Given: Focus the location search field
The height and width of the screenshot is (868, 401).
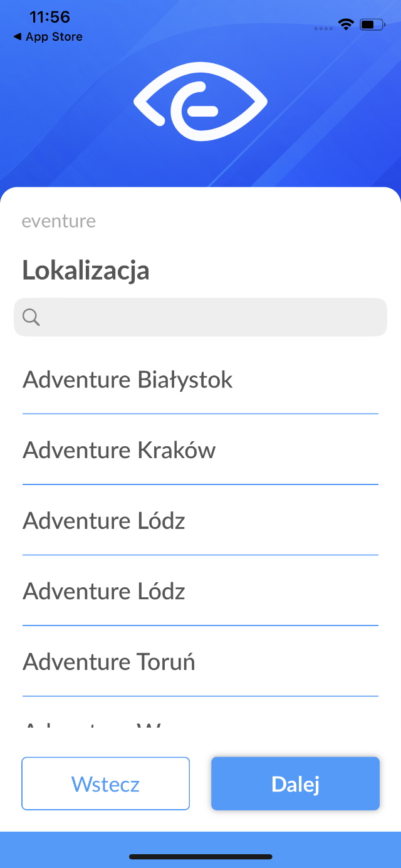Looking at the screenshot, I should tap(213, 318).
